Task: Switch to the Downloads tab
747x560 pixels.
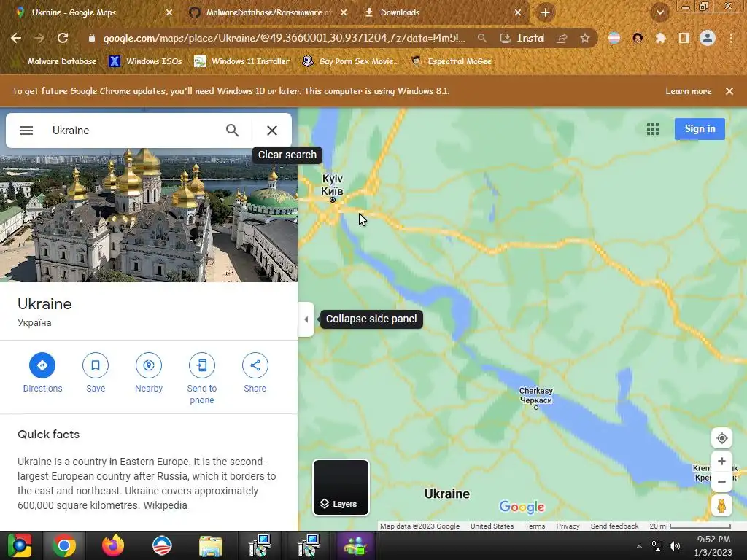Action: (x=442, y=12)
